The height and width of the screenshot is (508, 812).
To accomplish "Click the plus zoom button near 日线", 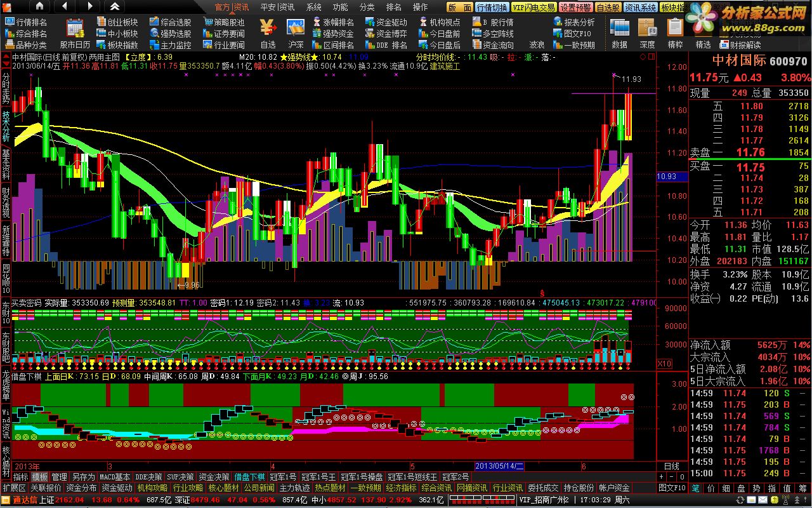I will click(x=662, y=477).
